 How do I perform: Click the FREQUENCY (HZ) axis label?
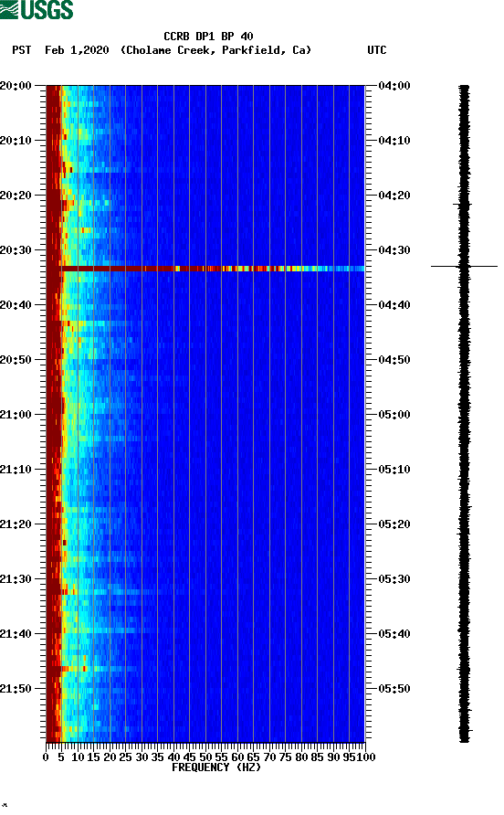216,767
